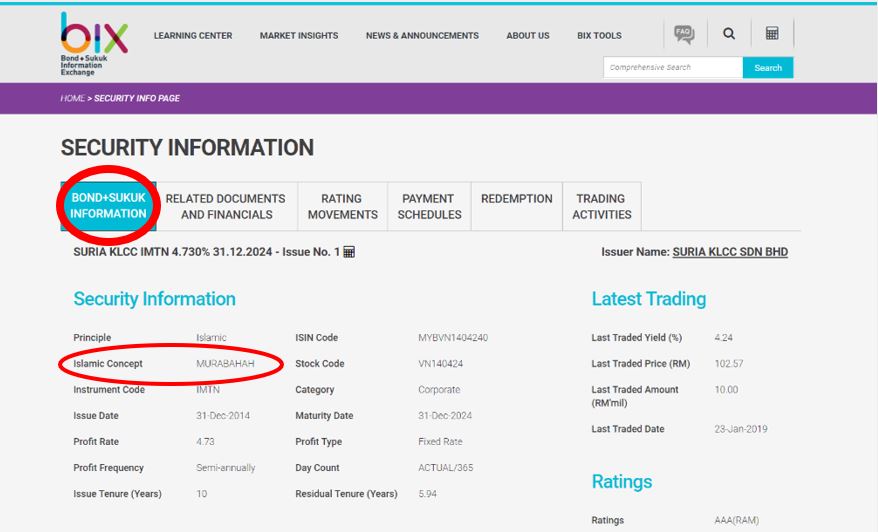Click the BIX logo
Viewport: 878px width, 532px height.
pyautogui.click(x=94, y=44)
